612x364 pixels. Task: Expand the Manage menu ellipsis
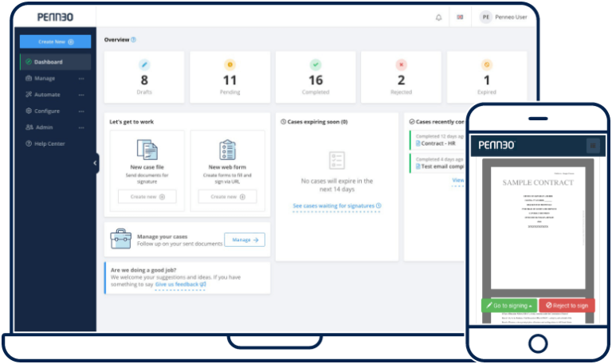pos(81,79)
